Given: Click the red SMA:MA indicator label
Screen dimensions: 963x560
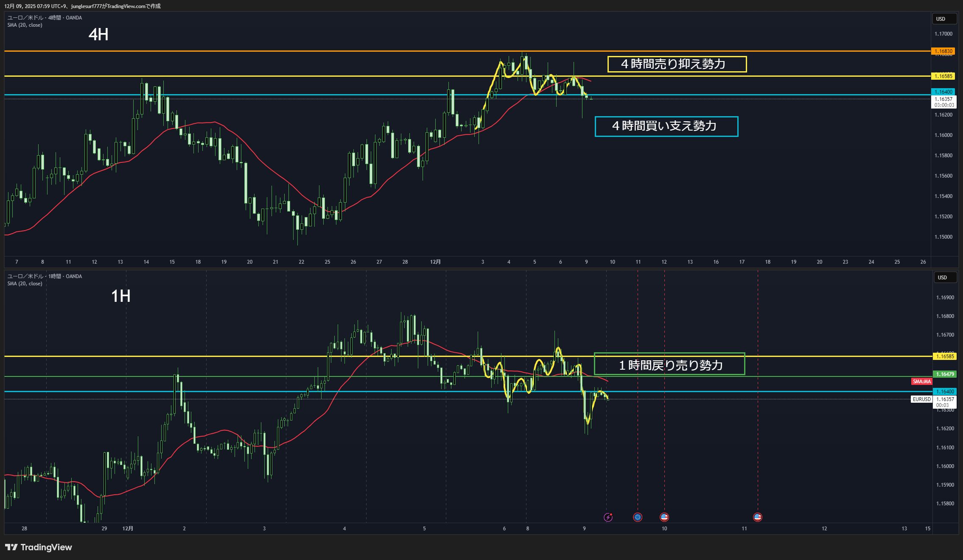Looking at the screenshot, I should coord(921,382).
